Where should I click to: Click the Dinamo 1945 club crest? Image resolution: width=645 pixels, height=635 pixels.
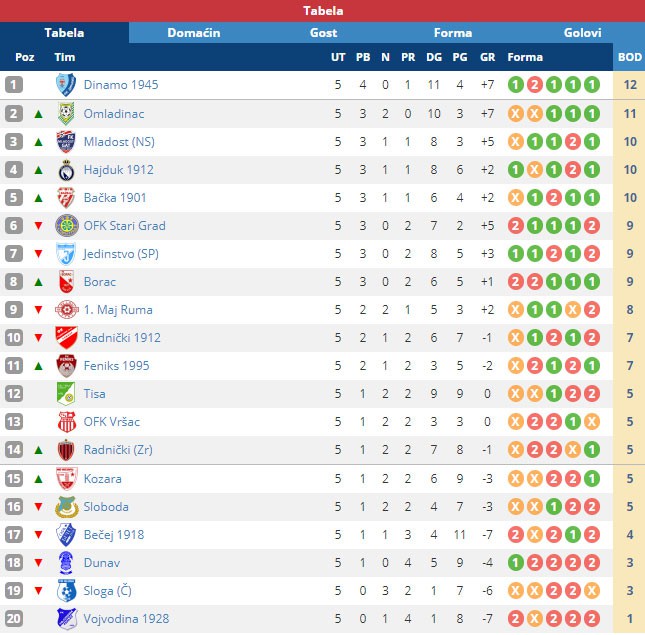(x=66, y=85)
